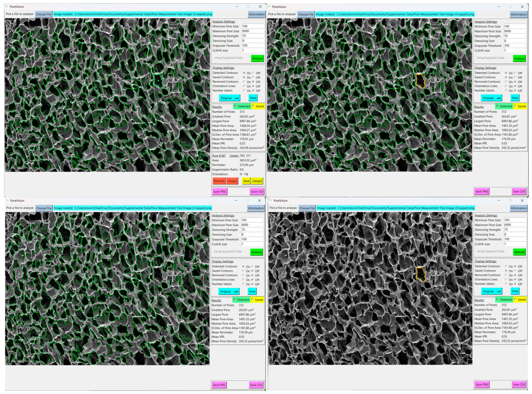Click the selected pore #187 with center dot
532x394 pixels.
[x=158, y=81]
